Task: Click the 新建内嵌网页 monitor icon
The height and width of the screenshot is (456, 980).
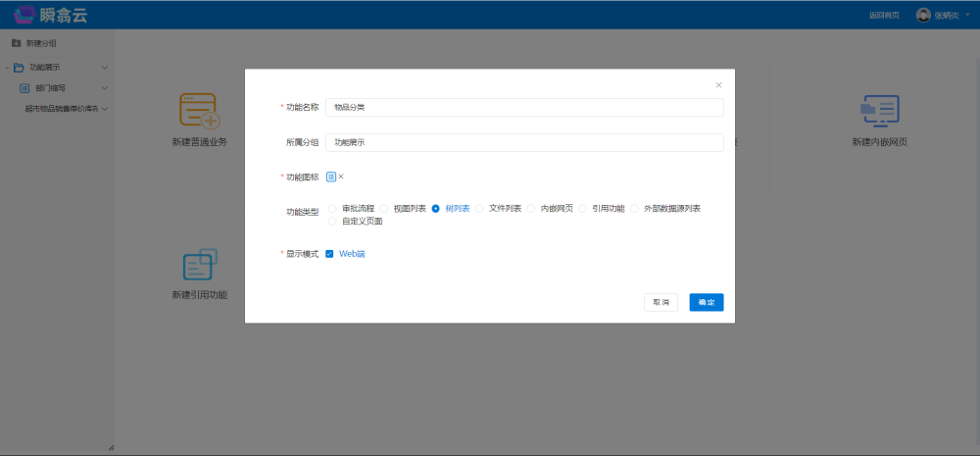Action: coord(879,112)
